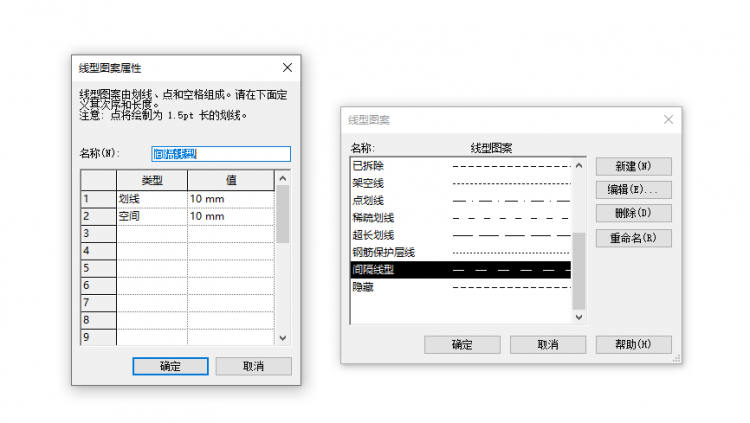
Task: Close the 线型图案 dialog window
Action: [x=668, y=120]
